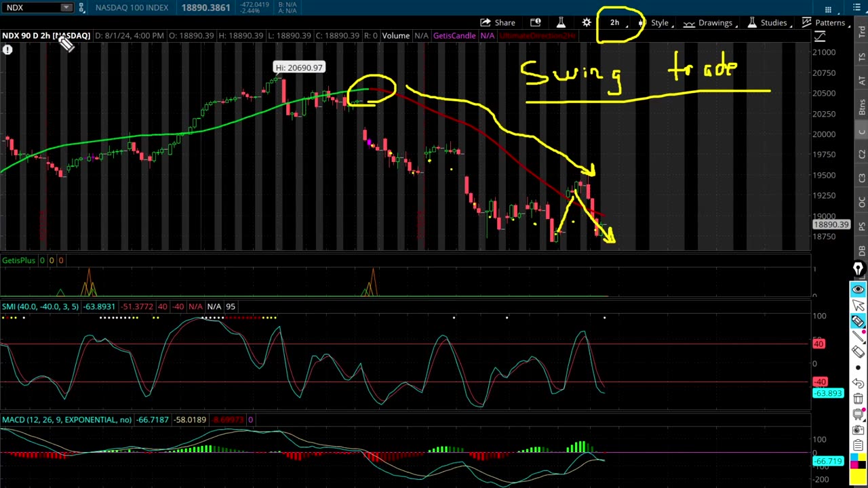Click the Hi: 20690.97 price bubble
Viewport: 868px width, 488px height.
(x=299, y=67)
